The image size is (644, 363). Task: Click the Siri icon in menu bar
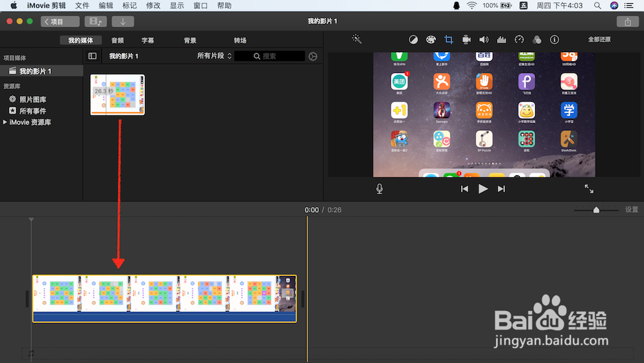(614, 5)
